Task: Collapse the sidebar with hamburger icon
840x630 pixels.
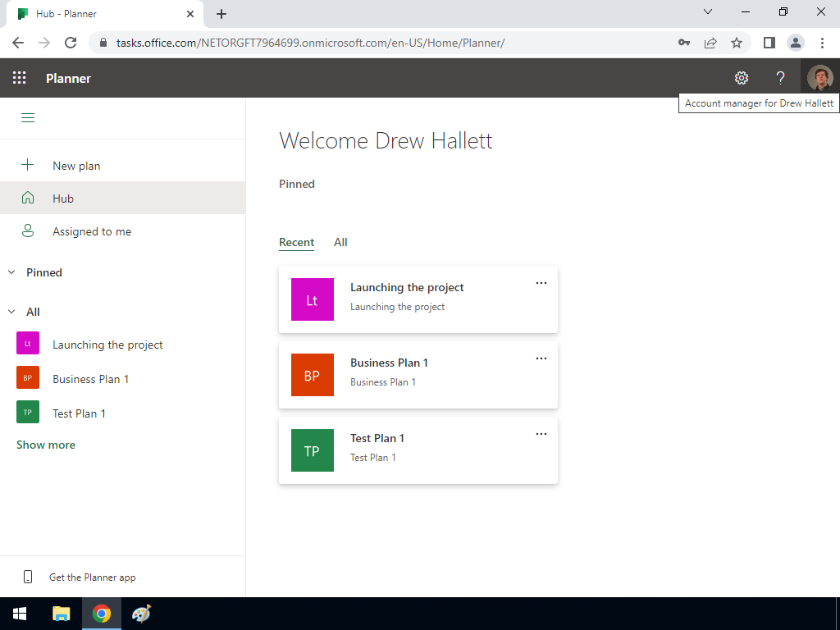Action: tap(28, 118)
